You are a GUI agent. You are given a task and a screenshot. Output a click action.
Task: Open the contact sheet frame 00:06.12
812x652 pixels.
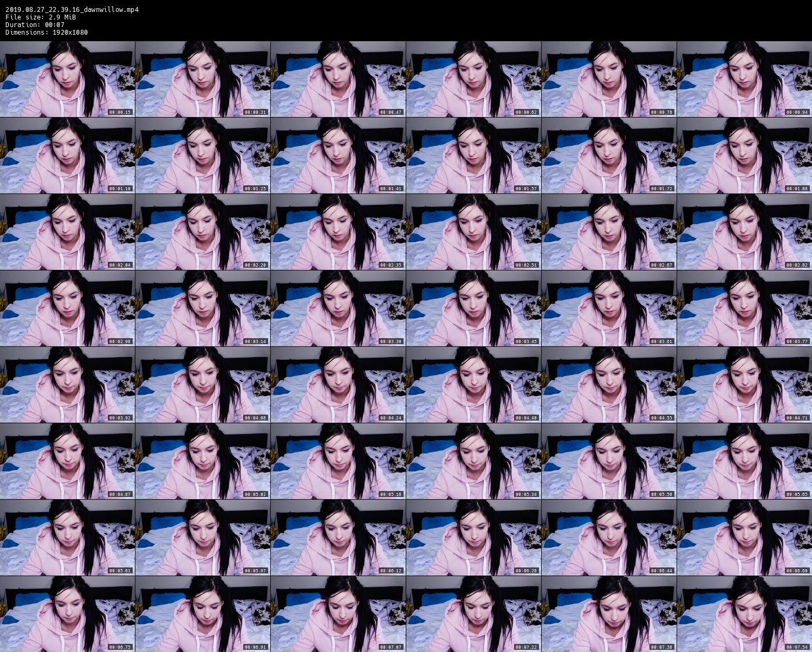pyautogui.click(x=338, y=538)
